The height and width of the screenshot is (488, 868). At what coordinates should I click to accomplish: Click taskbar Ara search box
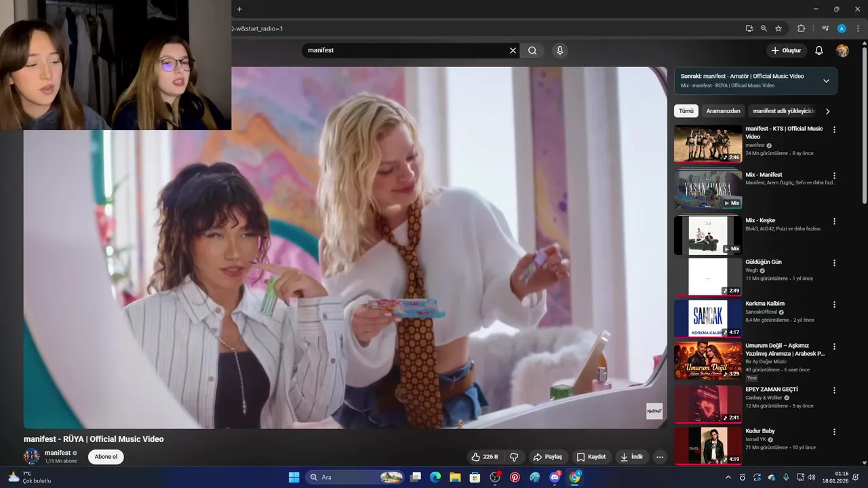click(x=355, y=477)
